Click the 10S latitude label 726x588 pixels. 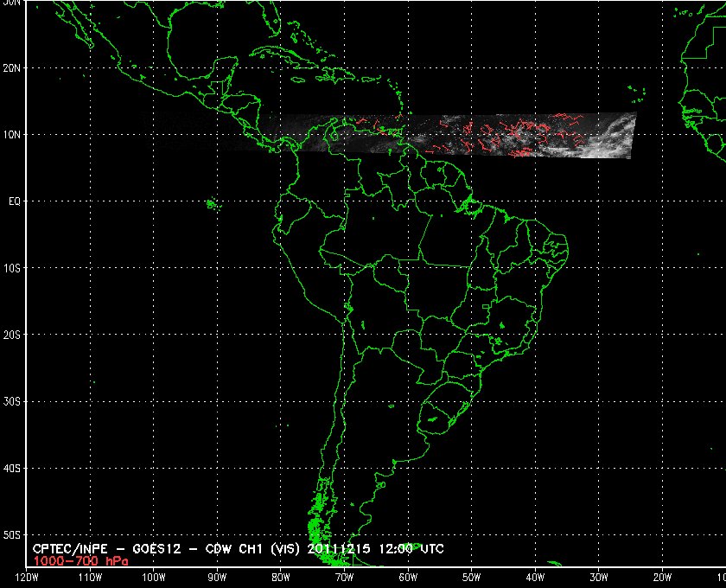coord(11,268)
